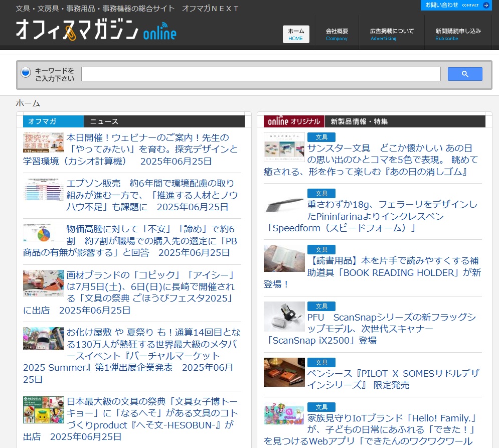Click the arrow icon in the お問い合わせ button
The height and width of the screenshot is (448, 499).
click(485, 5)
